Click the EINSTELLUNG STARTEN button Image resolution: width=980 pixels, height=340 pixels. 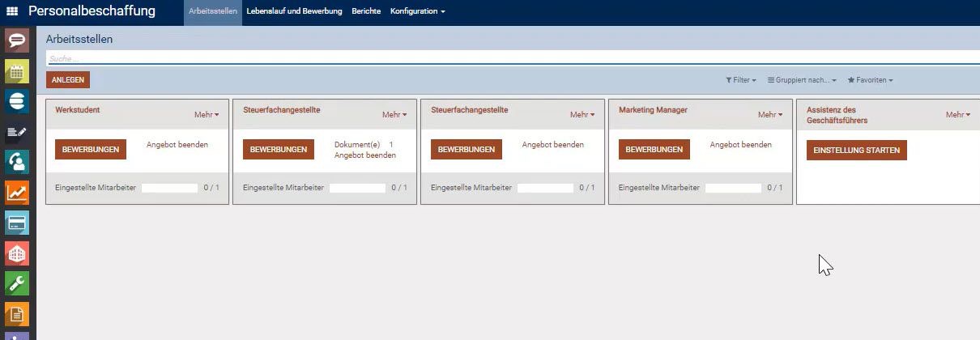(x=857, y=150)
